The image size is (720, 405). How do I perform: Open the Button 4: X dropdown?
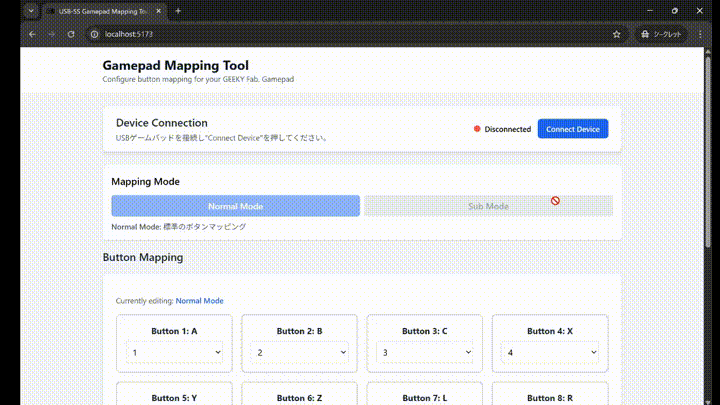[550, 353]
